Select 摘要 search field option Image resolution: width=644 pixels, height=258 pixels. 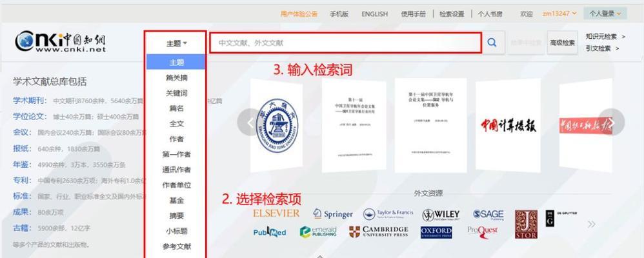(176, 215)
